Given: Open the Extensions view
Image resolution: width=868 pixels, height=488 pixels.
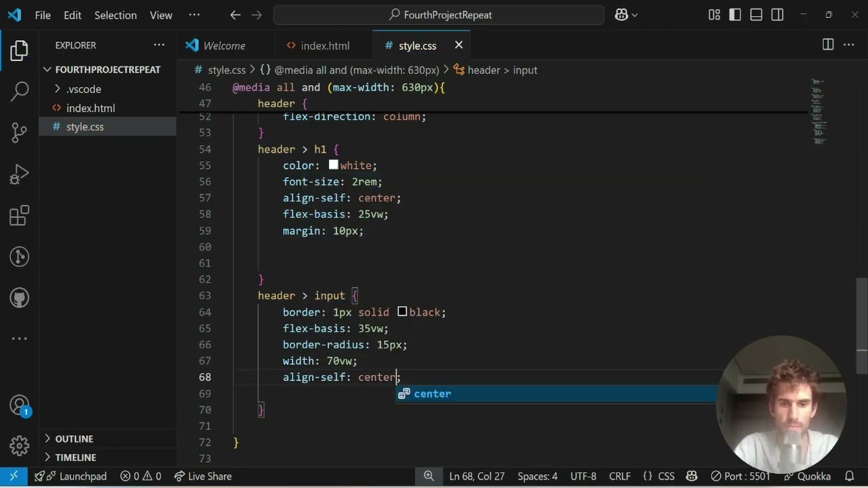Looking at the screenshot, I should pyautogui.click(x=20, y=216).
